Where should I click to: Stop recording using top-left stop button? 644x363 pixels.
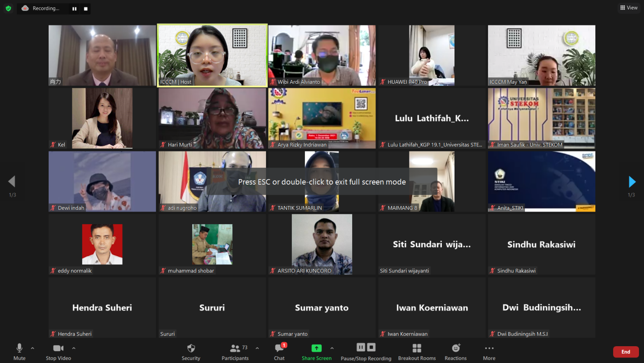[x=85, y=9]
